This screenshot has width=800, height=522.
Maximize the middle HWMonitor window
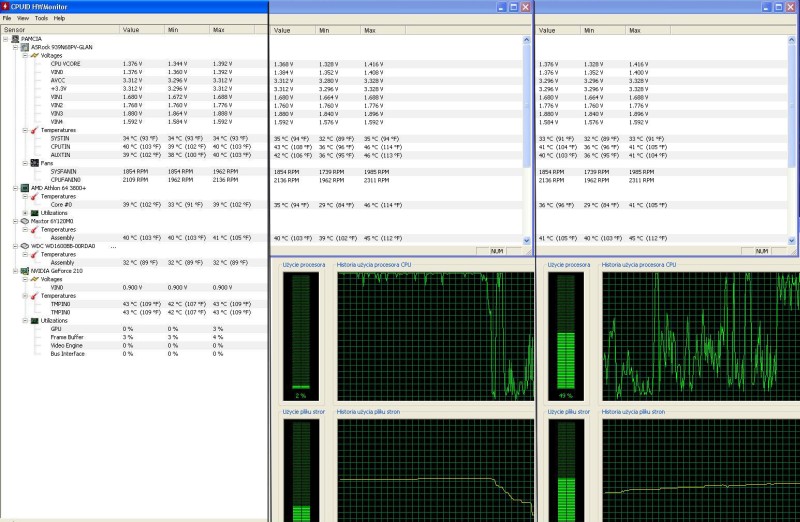514,7
